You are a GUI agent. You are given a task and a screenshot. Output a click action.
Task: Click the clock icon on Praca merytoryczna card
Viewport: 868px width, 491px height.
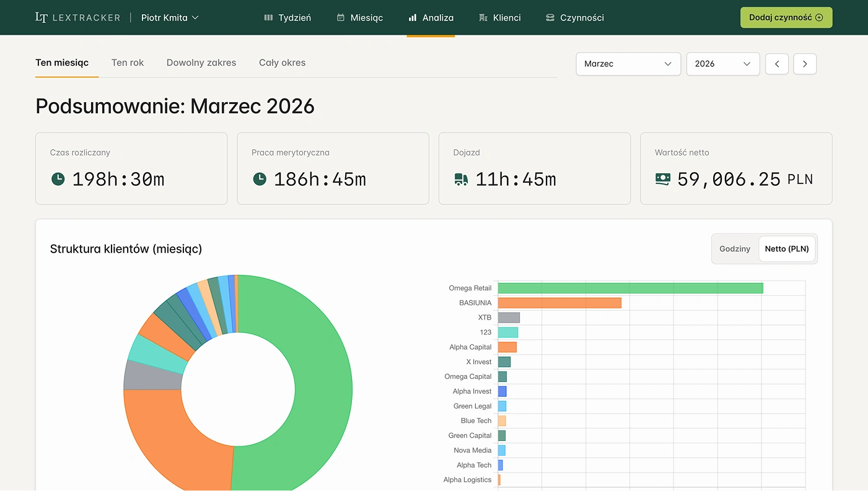coord(260,180)
